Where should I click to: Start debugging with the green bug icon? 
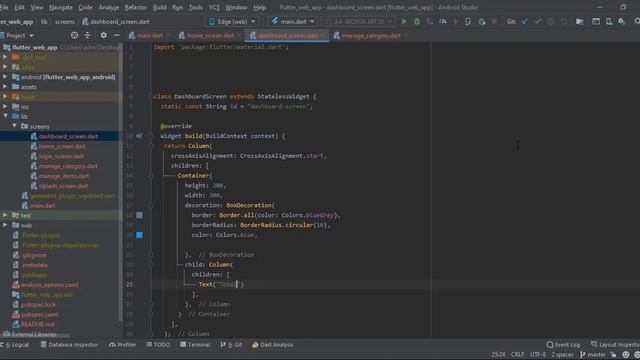[417, 22]
